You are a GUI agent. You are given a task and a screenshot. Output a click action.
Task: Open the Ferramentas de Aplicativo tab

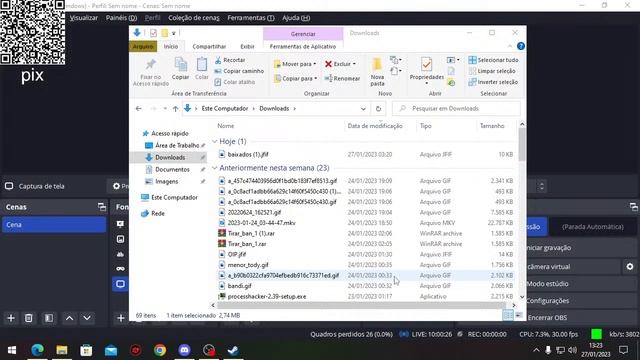303,47
